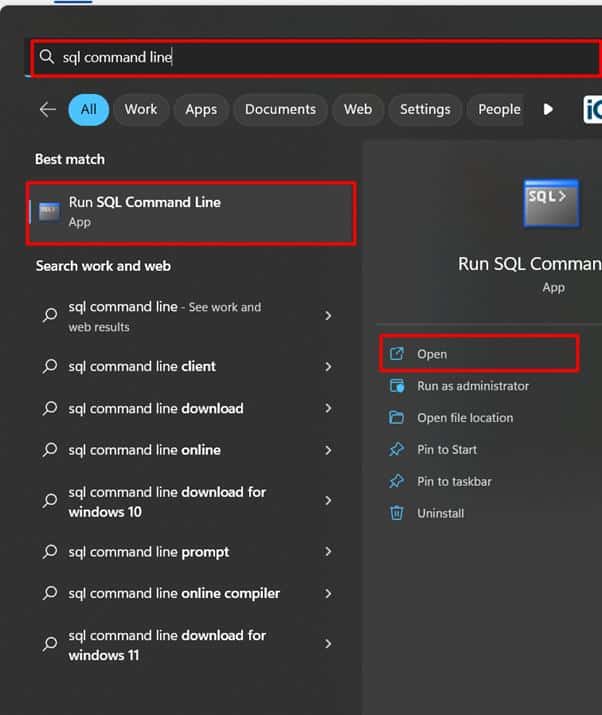Click search icon beside 'download for windows 10'
The height and width of the screenshot is (715, 602).
[x=50, y=501]
